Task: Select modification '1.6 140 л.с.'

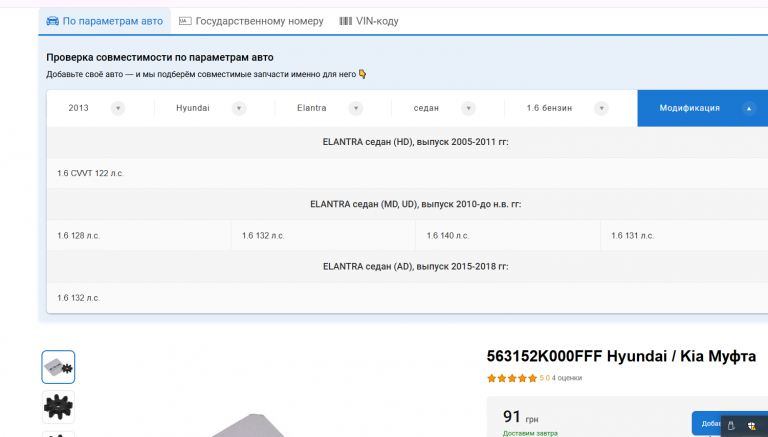Action: click(x=448, y=236)
